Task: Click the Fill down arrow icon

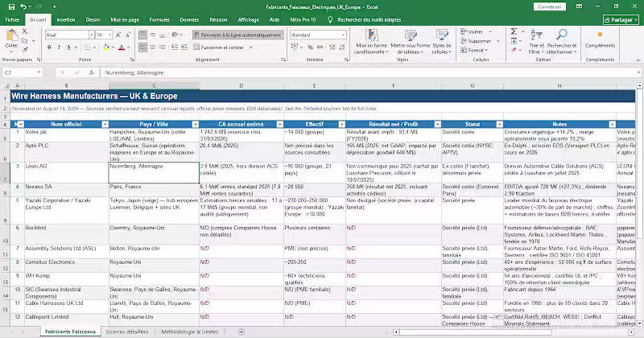Action: (x=514, y=41)
